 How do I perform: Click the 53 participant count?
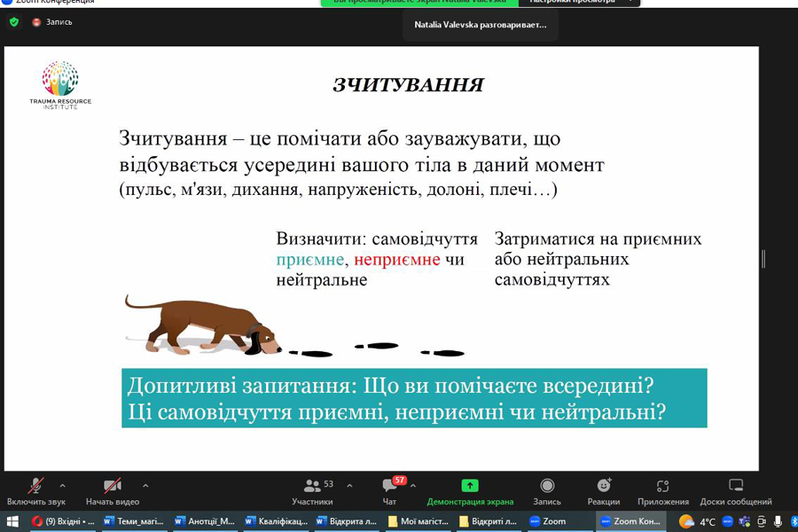coord(329,483)
